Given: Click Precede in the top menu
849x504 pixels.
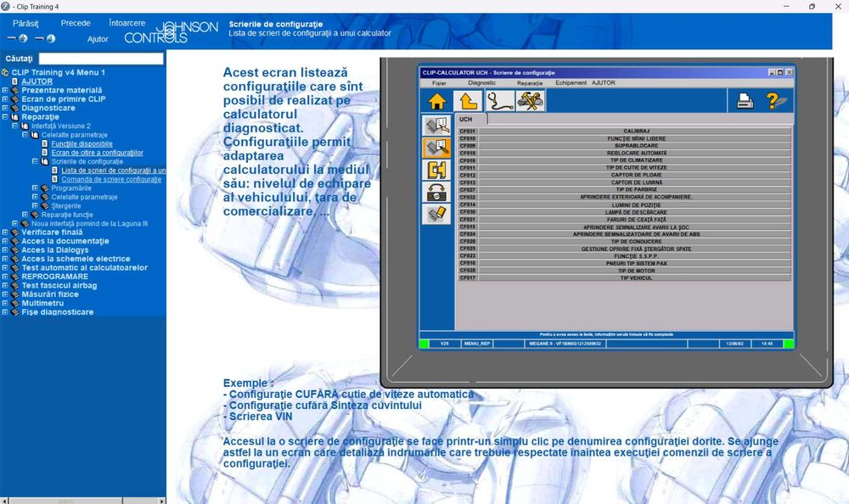Looking at the screenshot, I should click(76, 23).
